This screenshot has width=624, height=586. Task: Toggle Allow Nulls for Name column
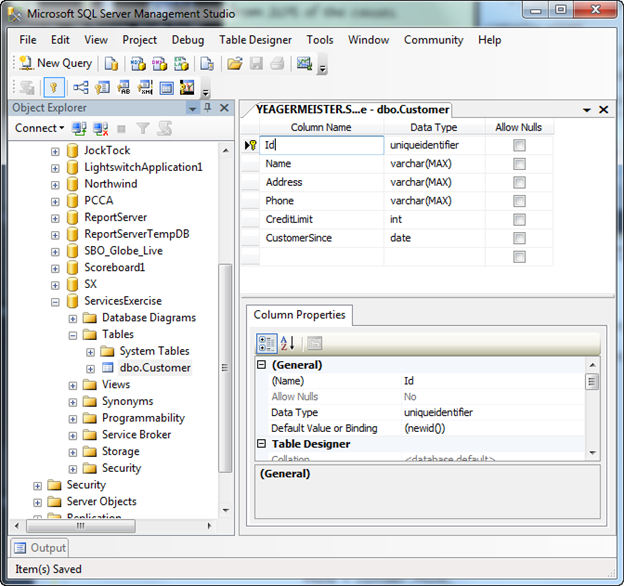coord(519,164)
